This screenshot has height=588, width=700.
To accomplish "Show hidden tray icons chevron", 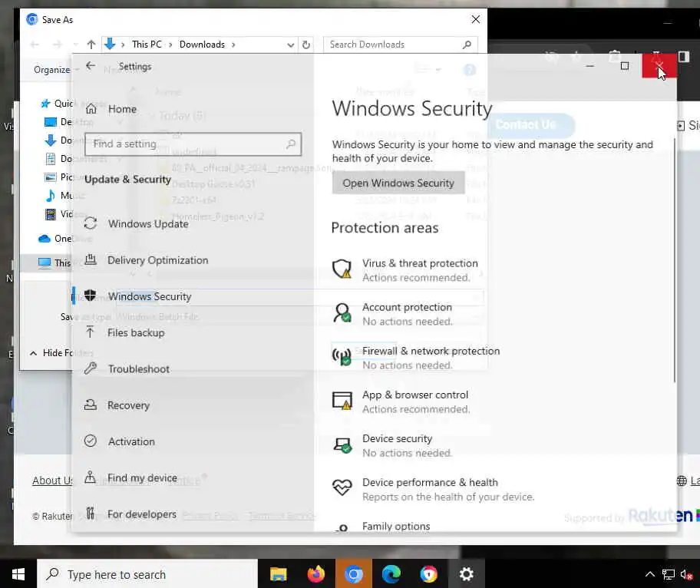I will 649,574.
